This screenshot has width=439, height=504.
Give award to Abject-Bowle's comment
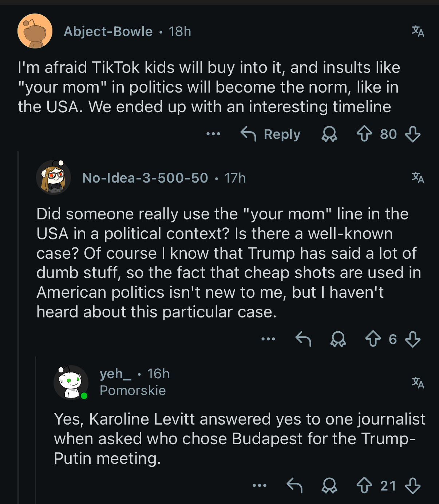[x=329, y=134]
